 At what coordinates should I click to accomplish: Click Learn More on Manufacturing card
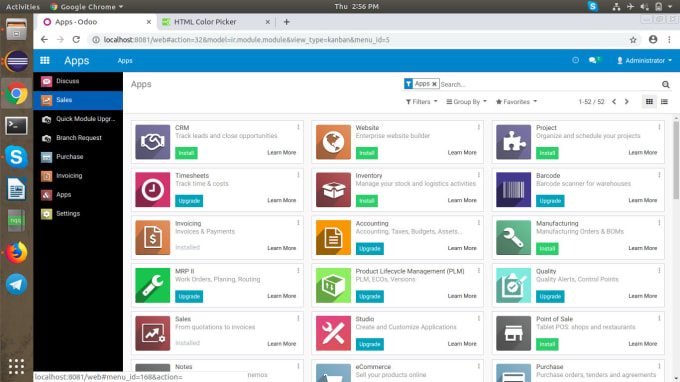coord(643,248)
